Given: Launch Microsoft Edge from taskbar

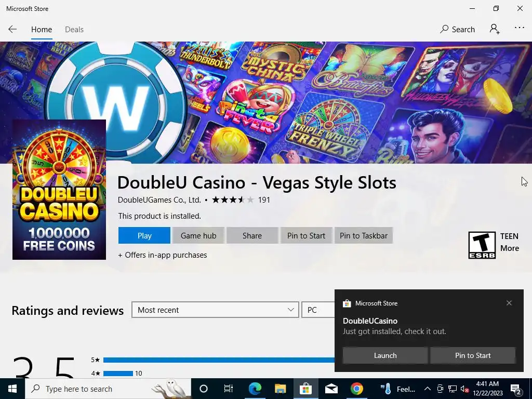Looking at the screenshot, I should coord(255,389).
